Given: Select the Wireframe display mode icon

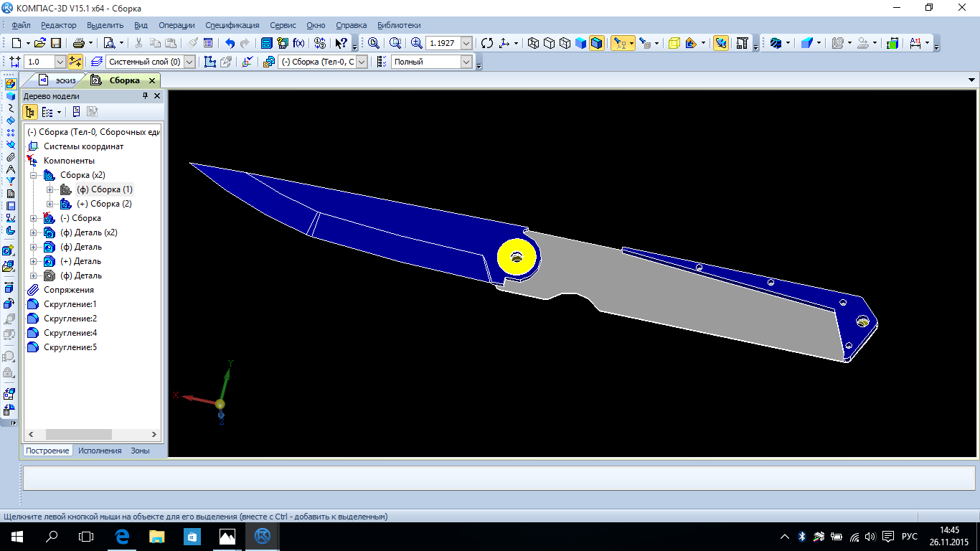Looking at the screenshot, I should click(533, 43).
